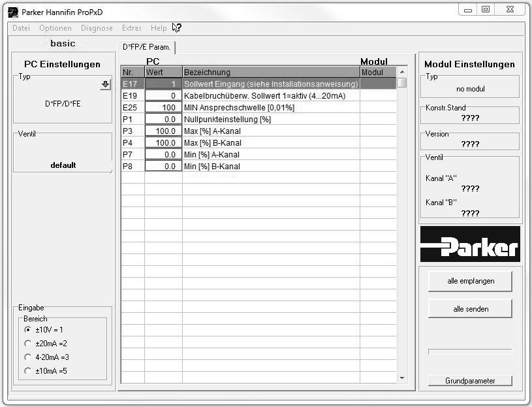The height and width of the screenshot is (407, 532).
Task: Click the alle senden button
Action: [470, 309]
